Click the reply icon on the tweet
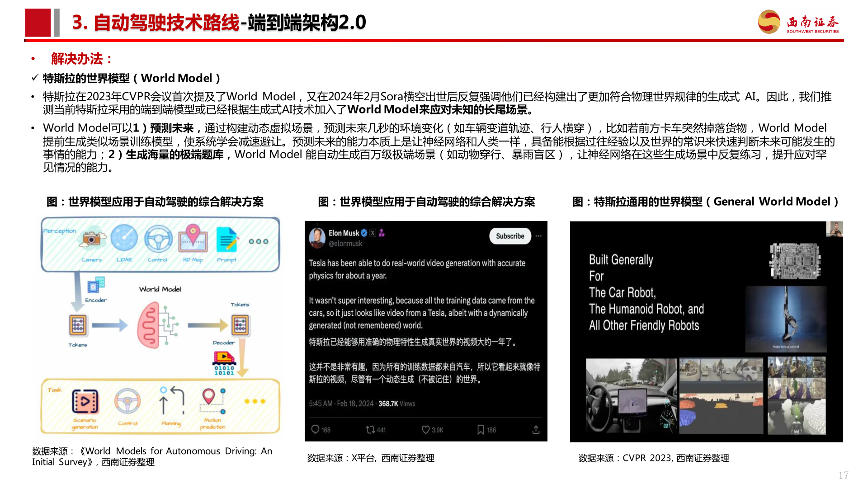This screenshot has width=868, height=488. (316, 430)
